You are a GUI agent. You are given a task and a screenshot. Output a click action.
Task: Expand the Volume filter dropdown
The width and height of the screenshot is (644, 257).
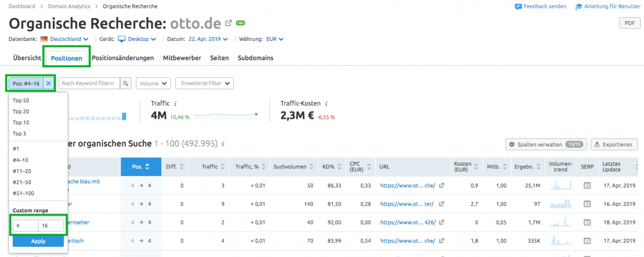coord(153,84)
